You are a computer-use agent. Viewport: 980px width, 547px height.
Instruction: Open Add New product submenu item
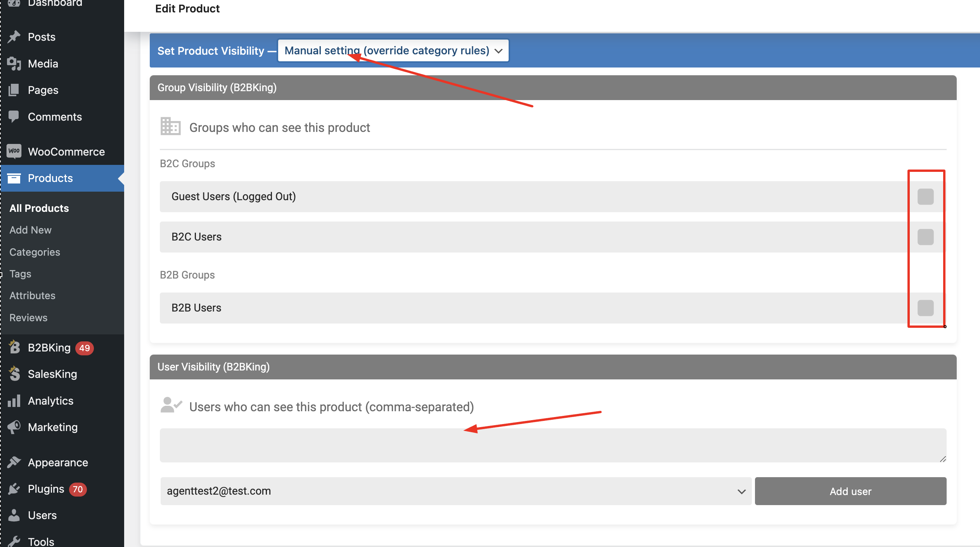click(x=30, y=230)
